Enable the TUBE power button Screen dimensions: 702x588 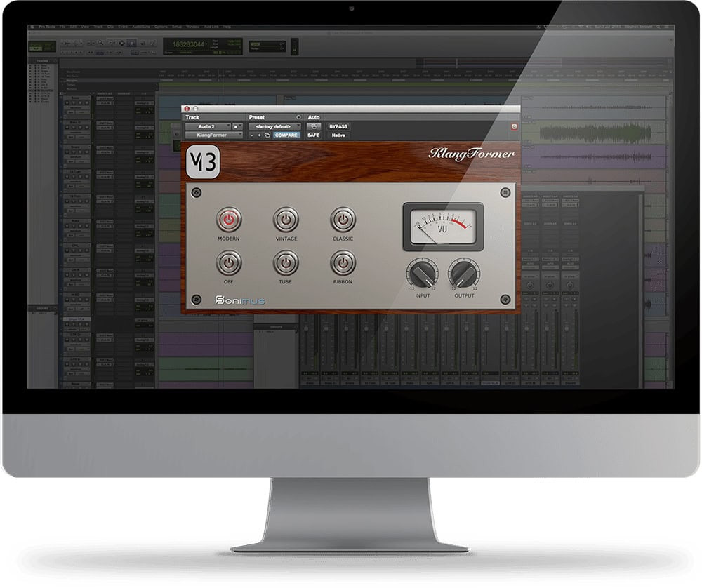point(286,262)
